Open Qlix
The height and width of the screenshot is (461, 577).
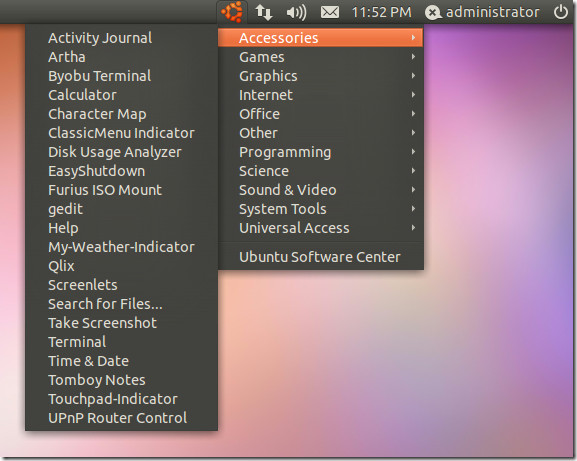(121, 266)
